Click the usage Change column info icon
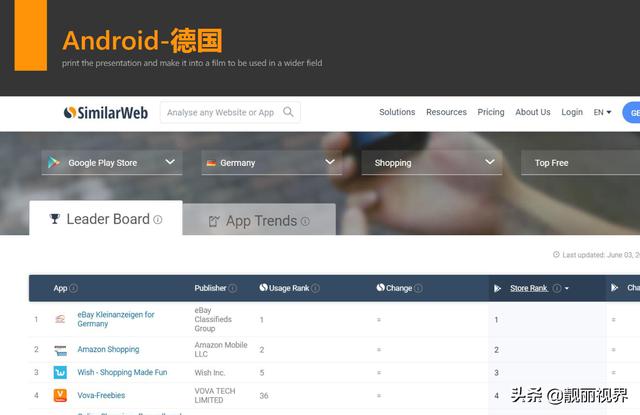 (x=418, y=288)
